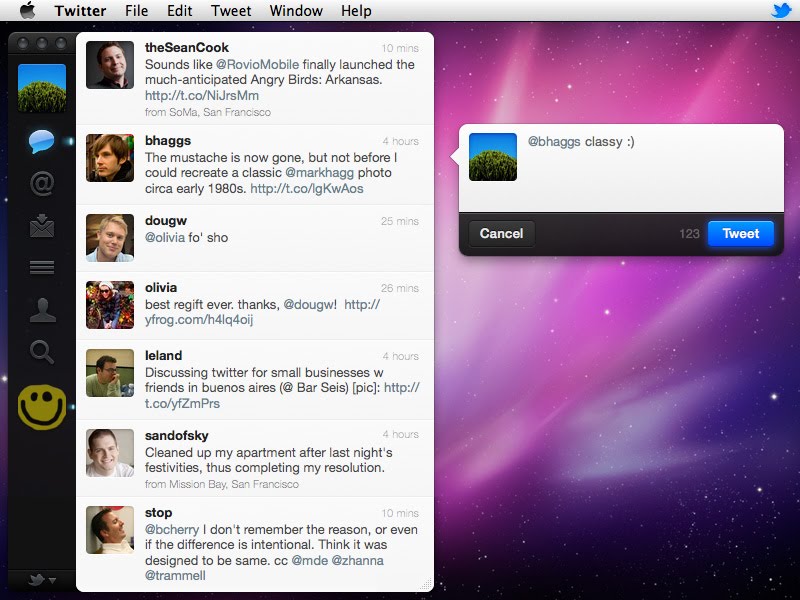Screen dimensions: 800x600
Task: Click sandofsky's profile picture
Action: click(x=110, y=453)
